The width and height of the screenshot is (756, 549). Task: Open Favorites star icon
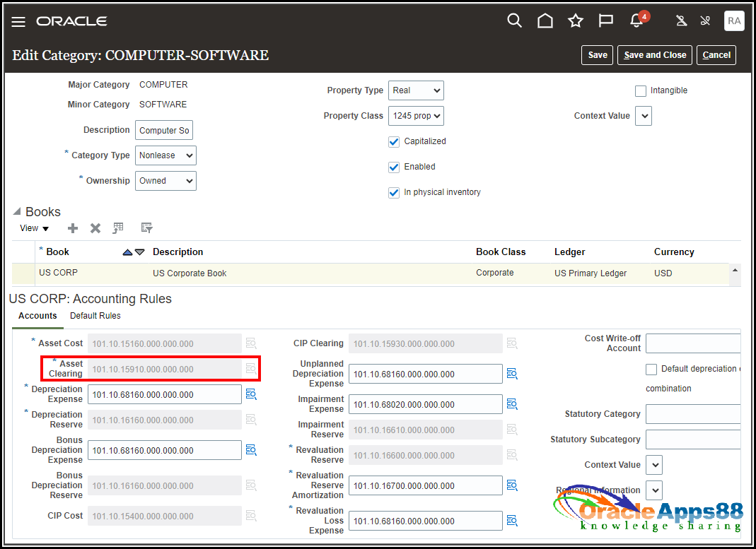point(575,20)
